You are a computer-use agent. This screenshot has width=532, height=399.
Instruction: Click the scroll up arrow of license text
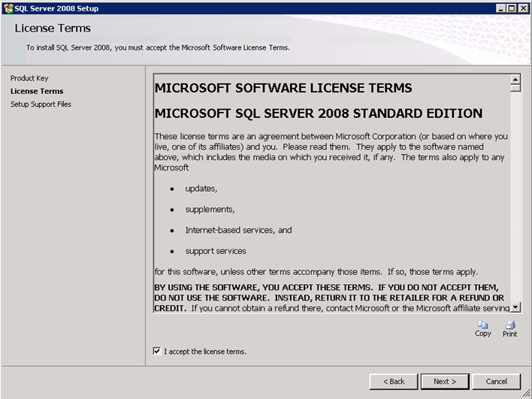(515, 80)
